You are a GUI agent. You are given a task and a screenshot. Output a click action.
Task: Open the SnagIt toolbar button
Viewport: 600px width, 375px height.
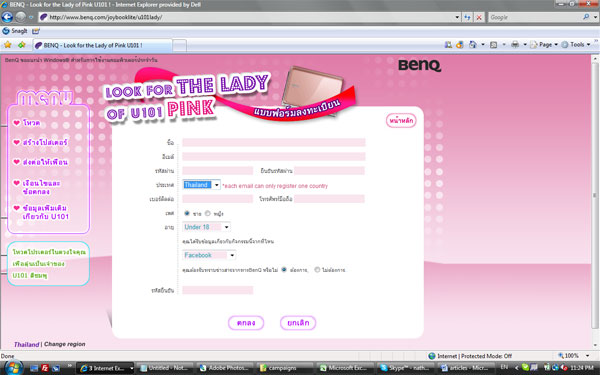[x=15, y=31]
